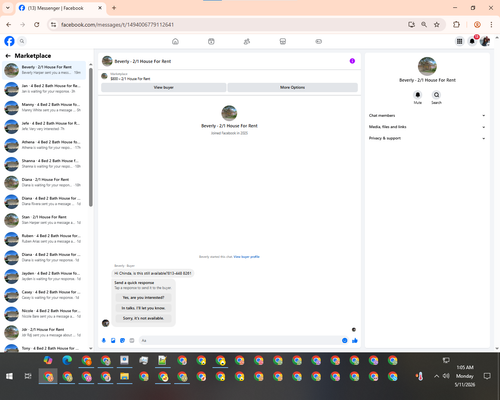This screenshot has height=400, width=500.
Task: Open the purple conversation information icon
Action: point(352,61)
